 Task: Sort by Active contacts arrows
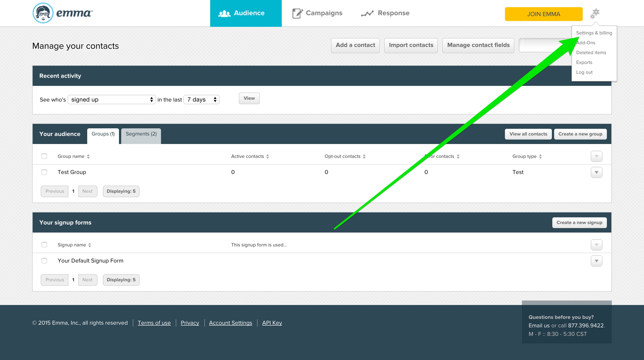[x=267, y=157]
